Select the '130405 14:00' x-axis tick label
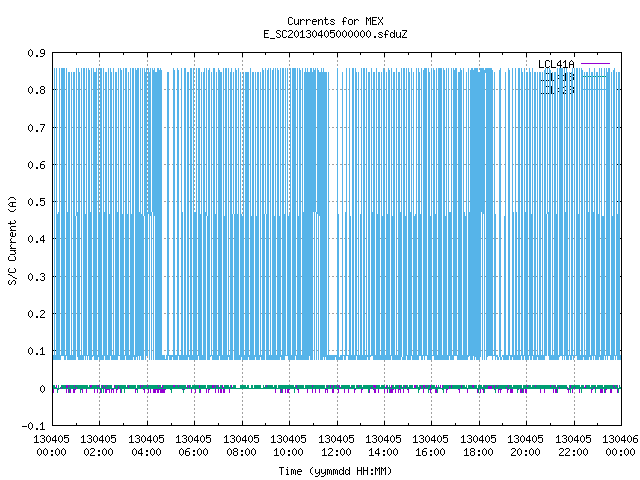640x480 pixels. [383, 446]
